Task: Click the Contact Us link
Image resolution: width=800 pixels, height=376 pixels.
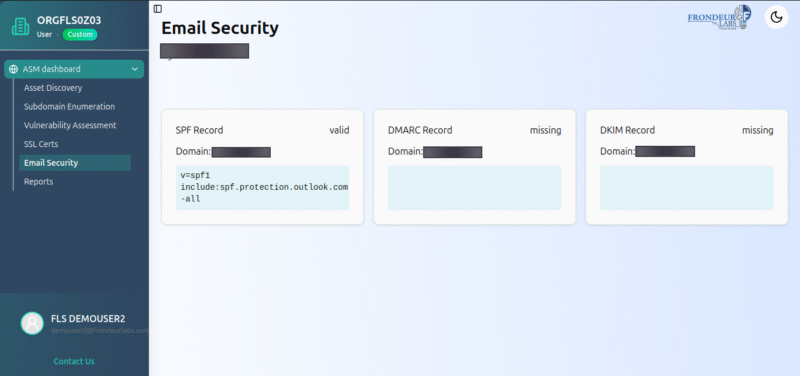Action: coord(74,361)
